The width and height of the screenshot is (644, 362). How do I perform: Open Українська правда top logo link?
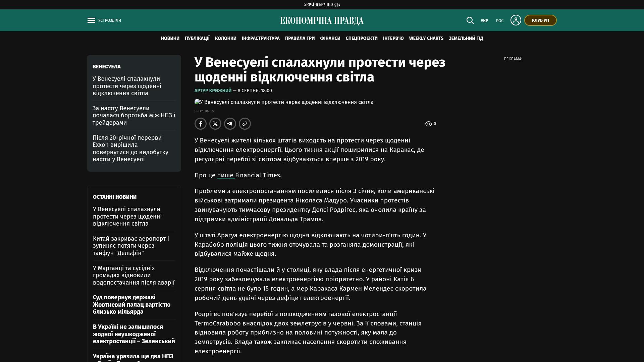point(322,5)
